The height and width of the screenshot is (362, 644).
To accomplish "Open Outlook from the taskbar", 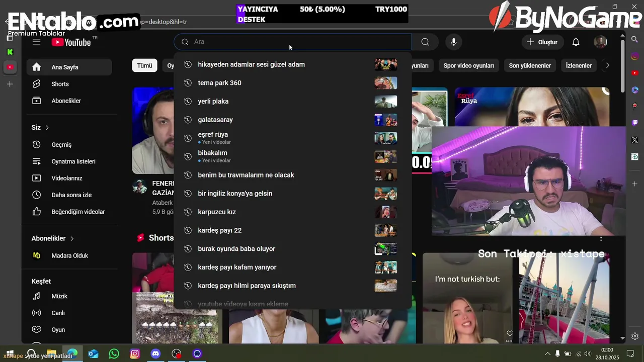I will pos(93,354).
